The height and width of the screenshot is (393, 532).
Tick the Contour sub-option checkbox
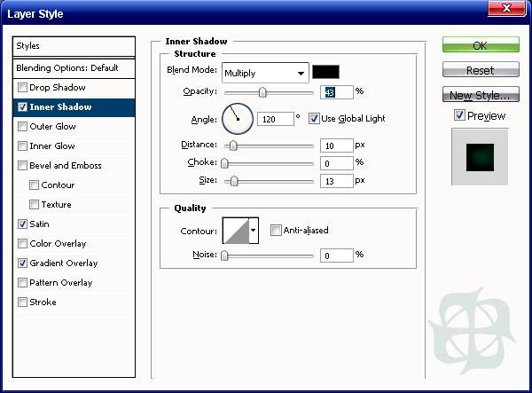tap(34, 185)
